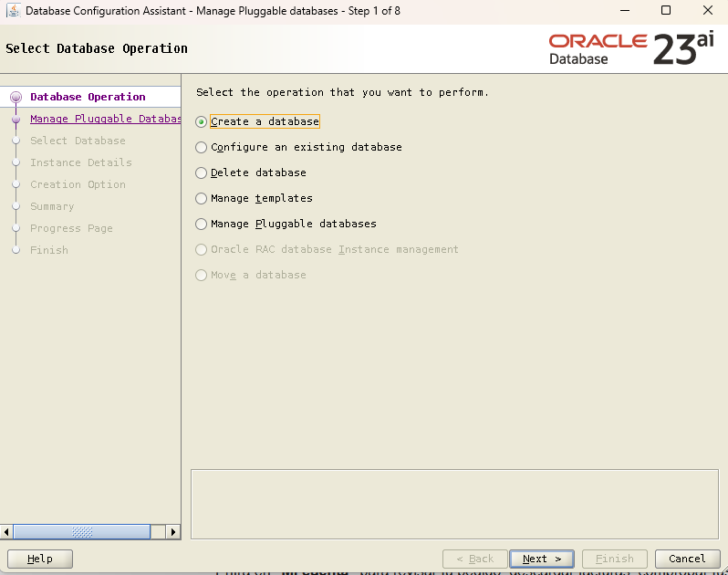This screenshot has width=728, height=575.
Task: Select the Database Operation step in sidebar
Action: point(88,97)
